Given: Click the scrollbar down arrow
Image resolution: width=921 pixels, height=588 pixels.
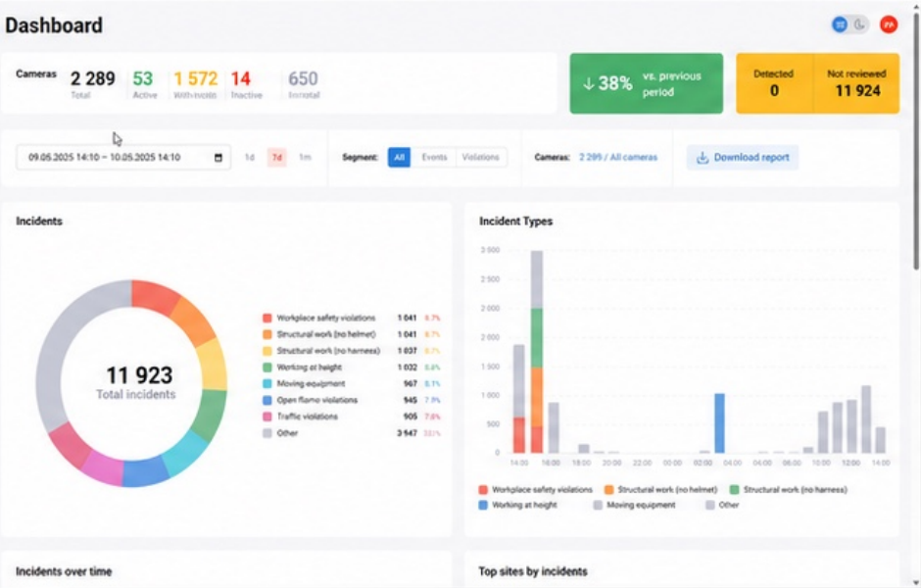Looking at the screenshot, I should (916, 583).
